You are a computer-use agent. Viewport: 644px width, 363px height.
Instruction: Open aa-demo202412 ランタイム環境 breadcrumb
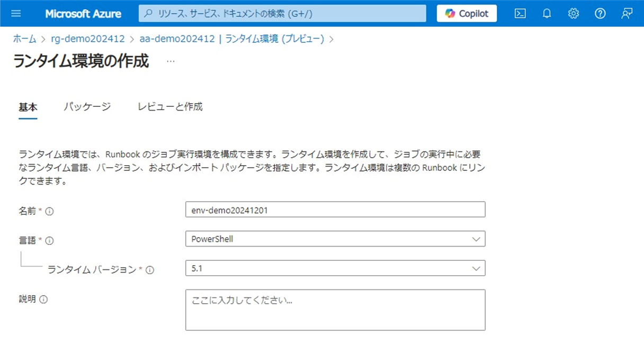(232, 39)
